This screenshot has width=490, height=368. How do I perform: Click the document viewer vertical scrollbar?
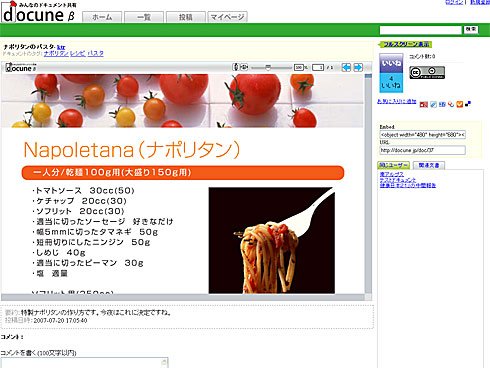pyautogui.click(x=368, y=184)
